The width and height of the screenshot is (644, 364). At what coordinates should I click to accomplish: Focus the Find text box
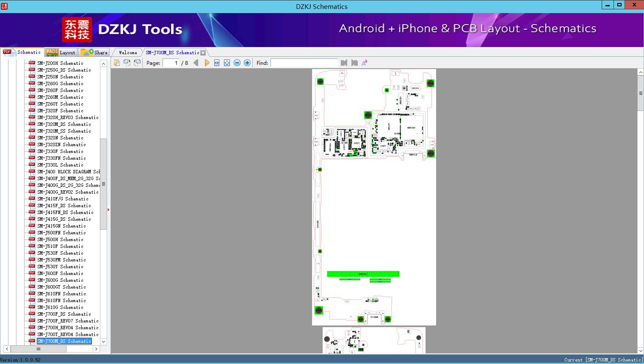[304, 63]
